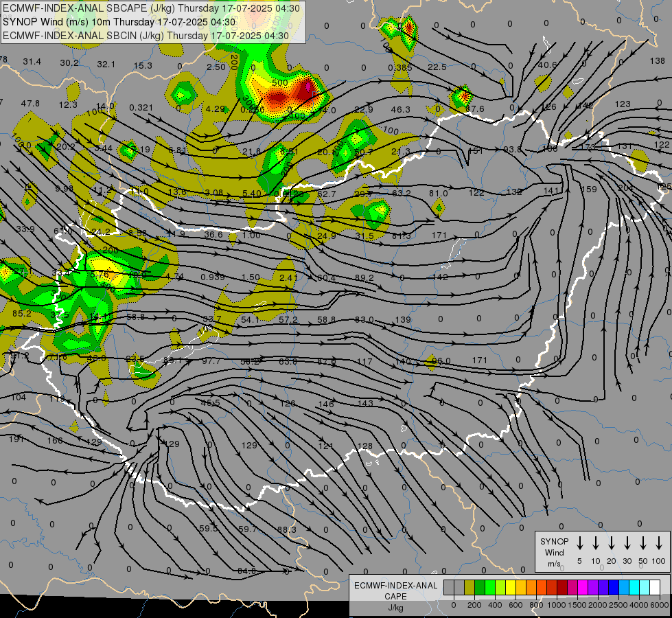The height and width of the screenshot is (618, 672).
Task: Click the map value '22.5'
Action: pos(437,67)
